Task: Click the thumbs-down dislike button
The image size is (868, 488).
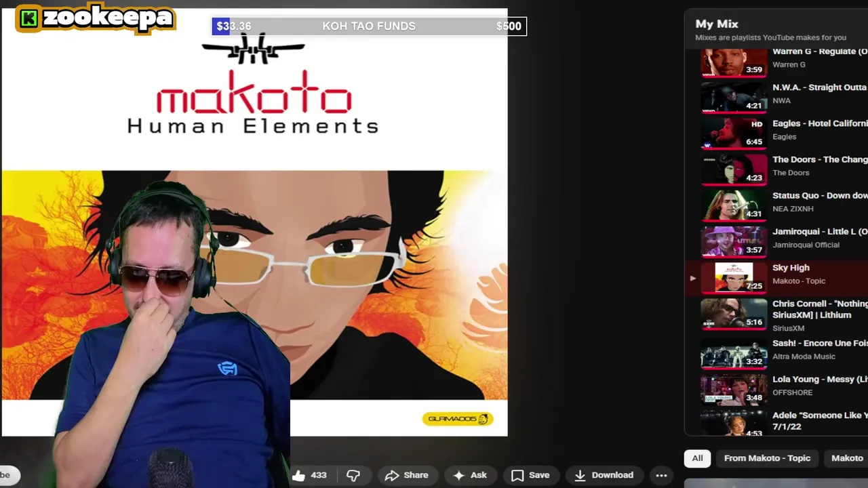Action: click(353, 475)
